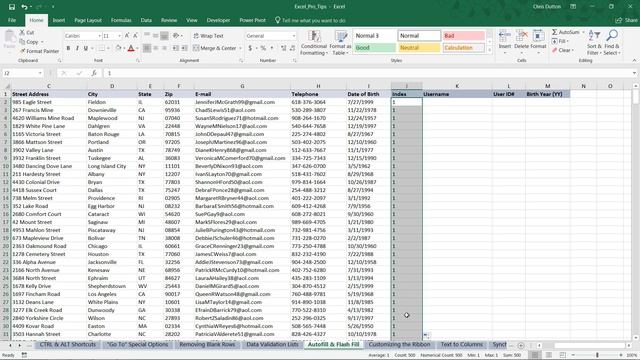The width and height of the screenshot is (640, 360).
Task: Apply the Bad cell style
Action: click(464, 36)
